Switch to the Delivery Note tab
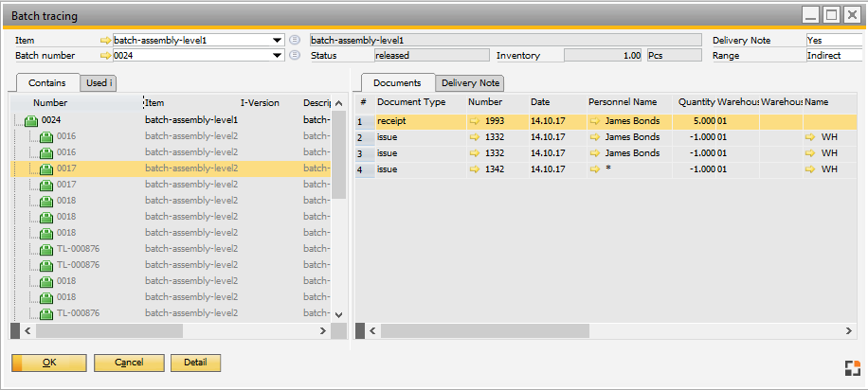The width and height of the screenshot is (868, 390). [x=470, y=83]
